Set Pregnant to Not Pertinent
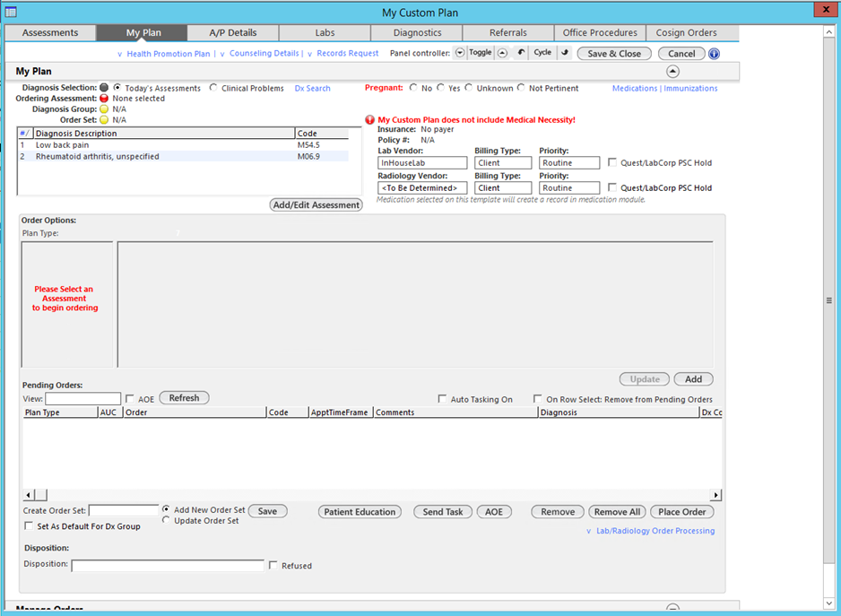The width and height of the screenshot is (841, 616). click(521, 88)
